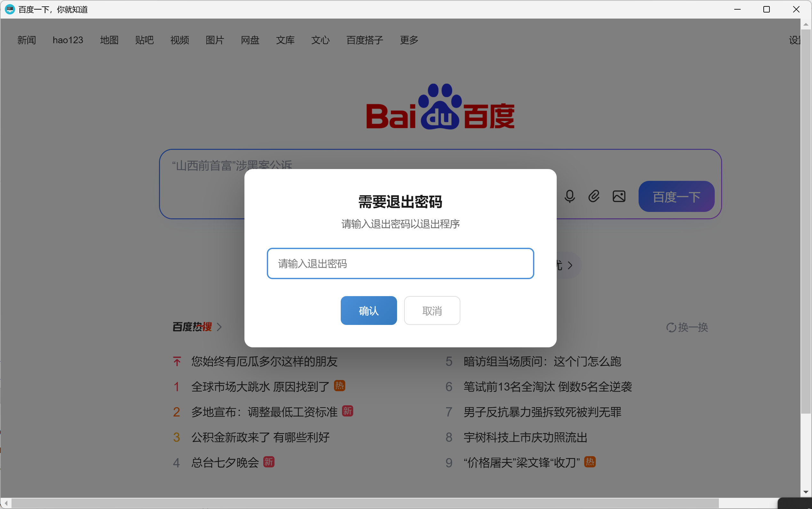Screen dimensions: 812x509
Task: Open 地图 in navigation bar
Action: coord(109,40)
